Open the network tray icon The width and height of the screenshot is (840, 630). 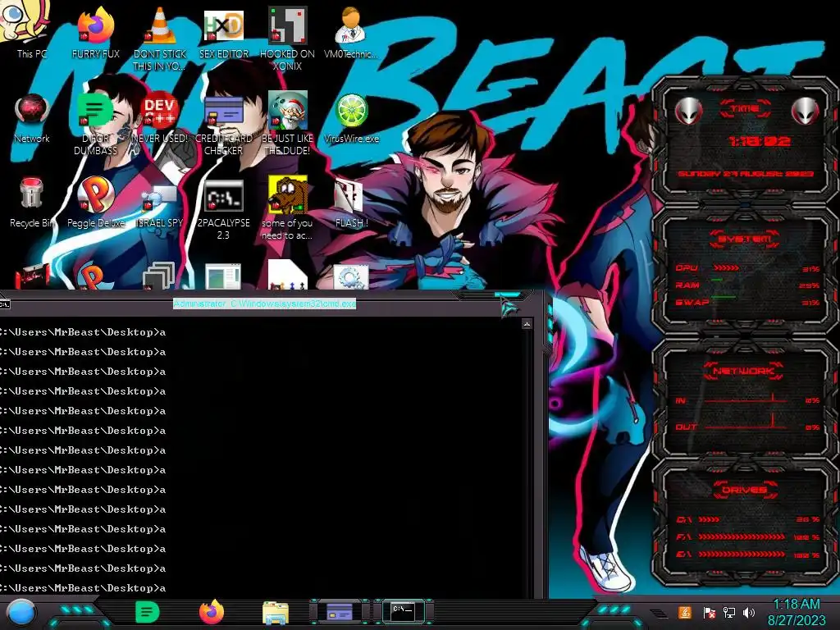[x=729, y=612]
